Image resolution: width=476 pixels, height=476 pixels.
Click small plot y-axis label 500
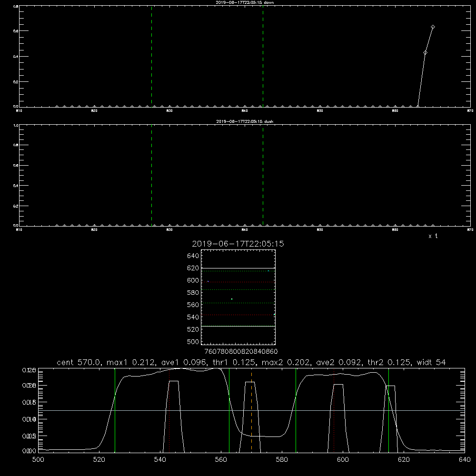pyautogui.click(x=193, y=341)
